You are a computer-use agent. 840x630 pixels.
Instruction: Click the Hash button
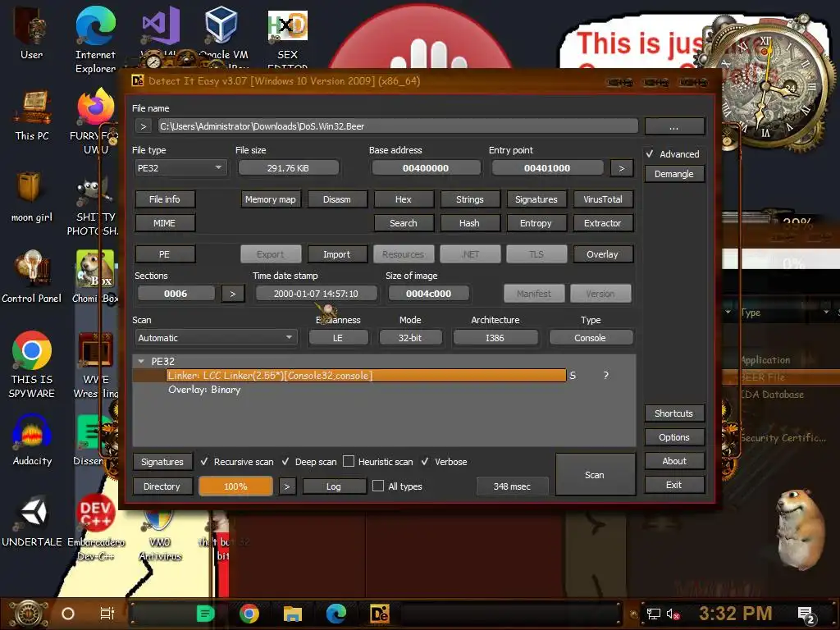pyautogui.click(x=469, y=223)
